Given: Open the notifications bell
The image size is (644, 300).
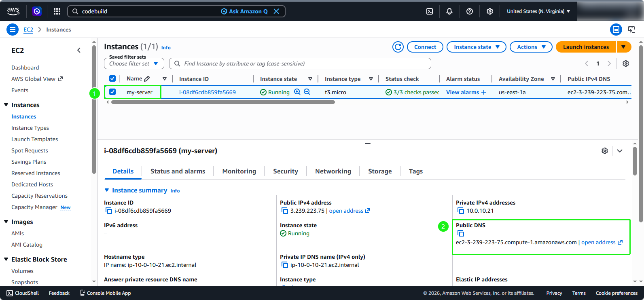Looking at the screenshot, I should tap(449, 11).
